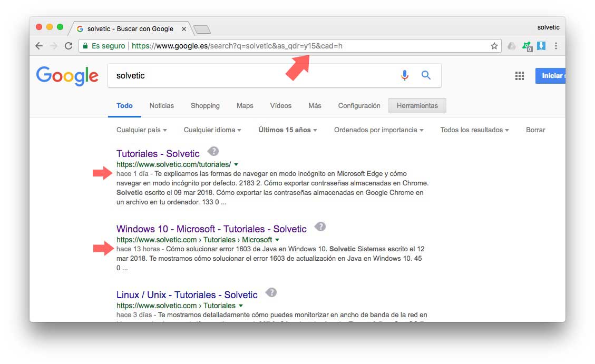Start voice search with microphone icon
Screen dimensions: 595x364
click(405, 75)
